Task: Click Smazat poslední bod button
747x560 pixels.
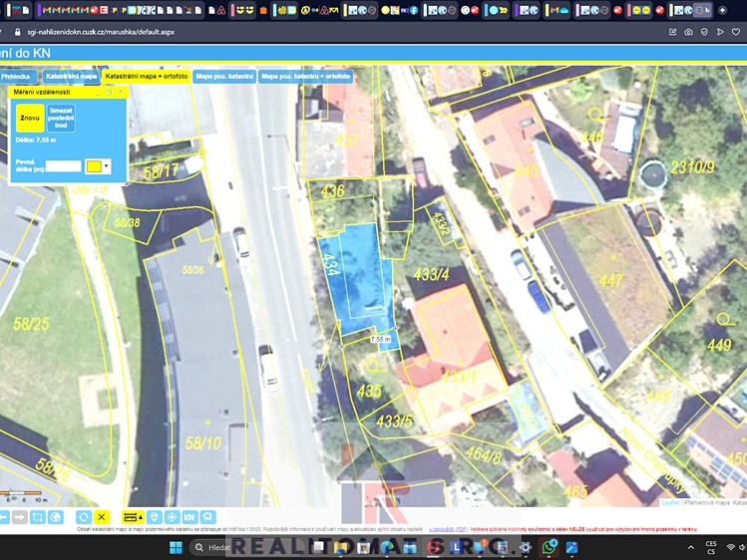Action: (x=61, y=118)
